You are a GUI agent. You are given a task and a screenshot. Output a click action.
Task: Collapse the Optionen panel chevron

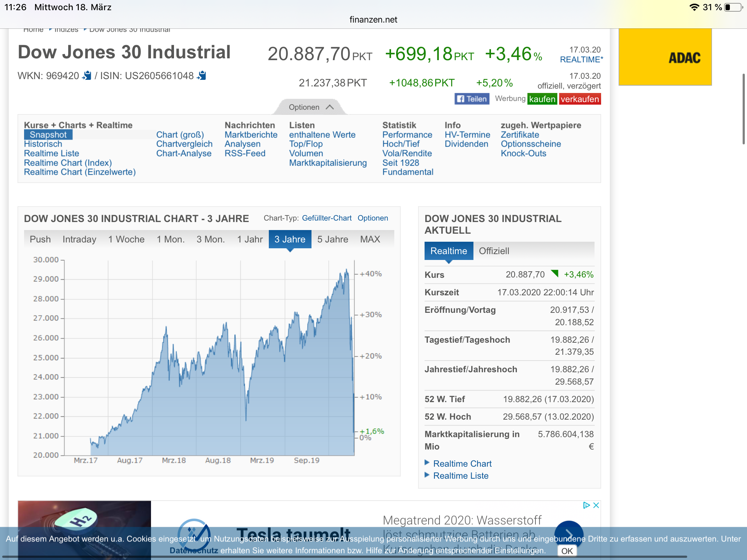coord(330,107)
